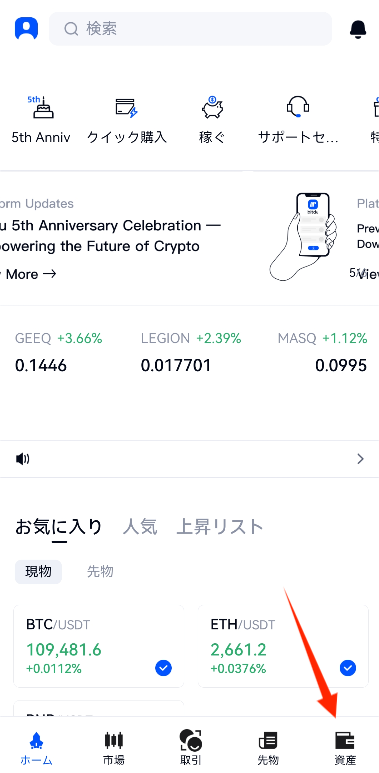Image resolution: width=379 pixels, height=773 pixels.
Task: Focus the 検索 search field
Action: click(x=190, y=29)
